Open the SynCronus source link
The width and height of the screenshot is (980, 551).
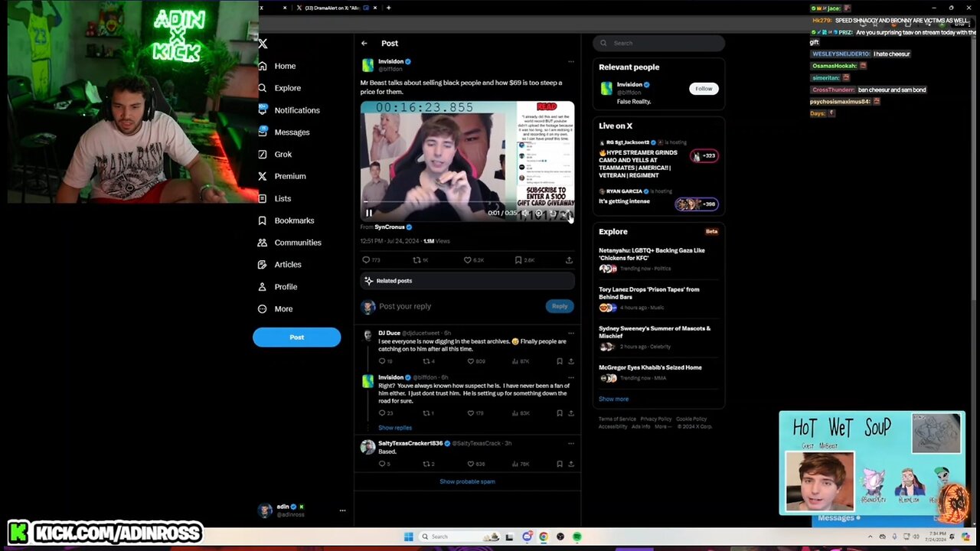[x=390, y=227]
